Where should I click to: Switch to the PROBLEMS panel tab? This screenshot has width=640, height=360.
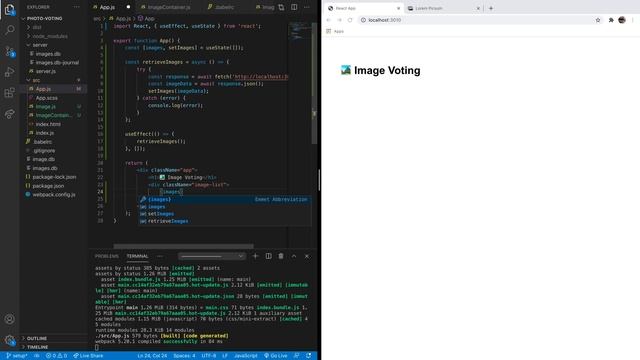(x=107, y=256)
